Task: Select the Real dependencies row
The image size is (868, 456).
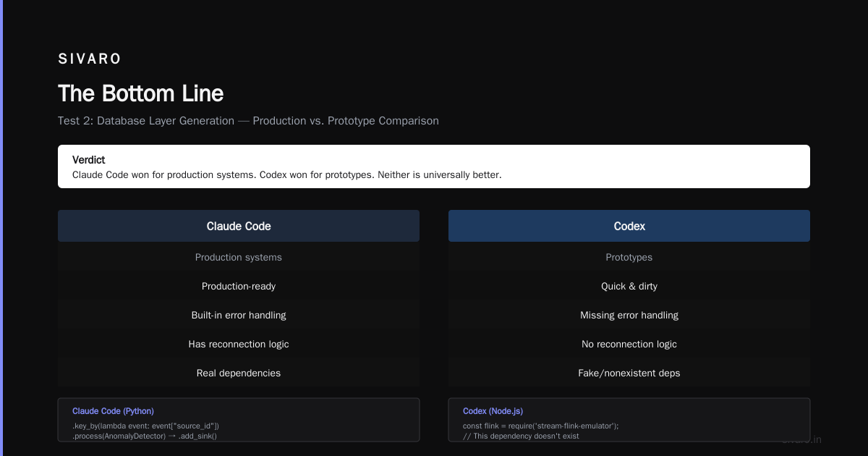Action: (x=239, y=373)
